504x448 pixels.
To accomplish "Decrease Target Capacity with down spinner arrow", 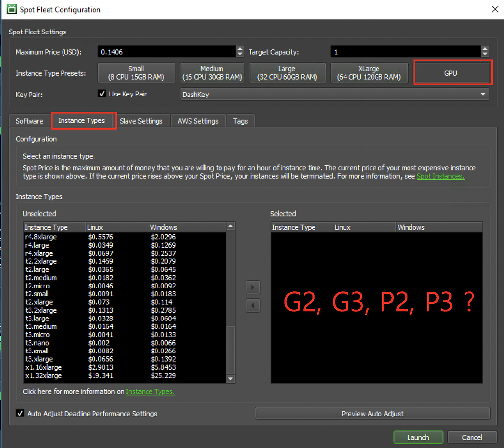I will [485, 54].
